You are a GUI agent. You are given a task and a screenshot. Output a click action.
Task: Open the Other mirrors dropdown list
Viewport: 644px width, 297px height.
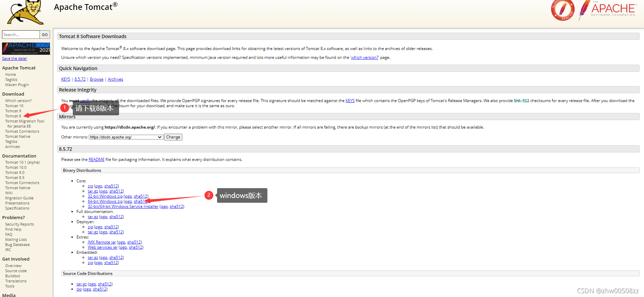click(x=126, y=137)
